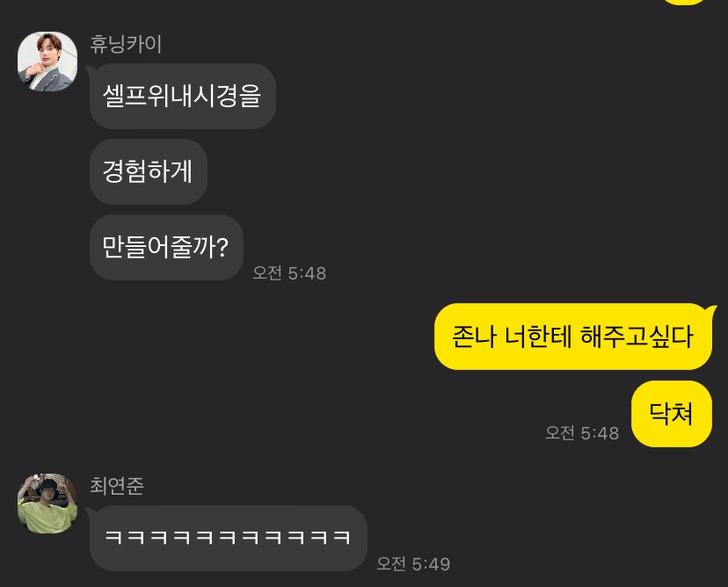
Task: Click the tail of 최연준's ㅋㅋㅋ bubble
Action: tap(89, 511)
